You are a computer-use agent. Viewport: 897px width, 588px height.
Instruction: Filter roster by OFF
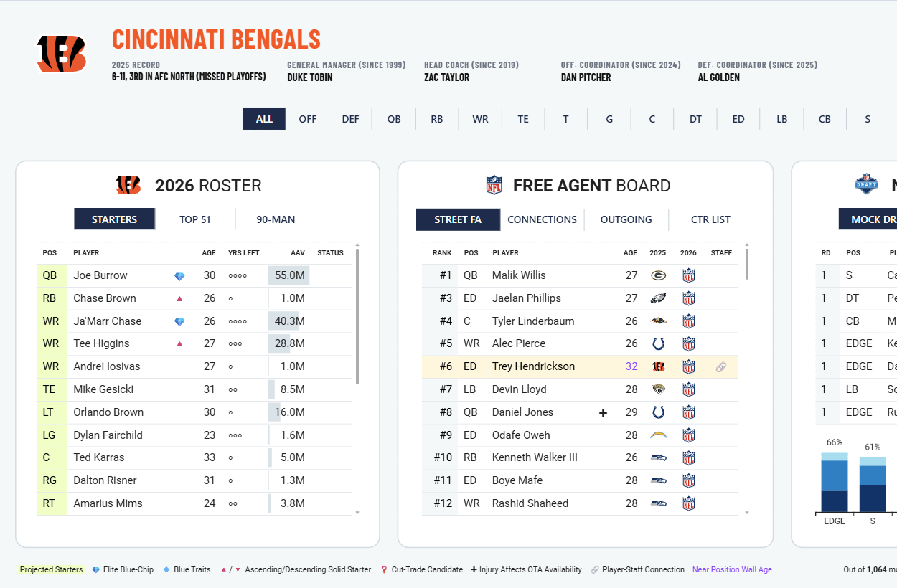[x=307, y=119]
